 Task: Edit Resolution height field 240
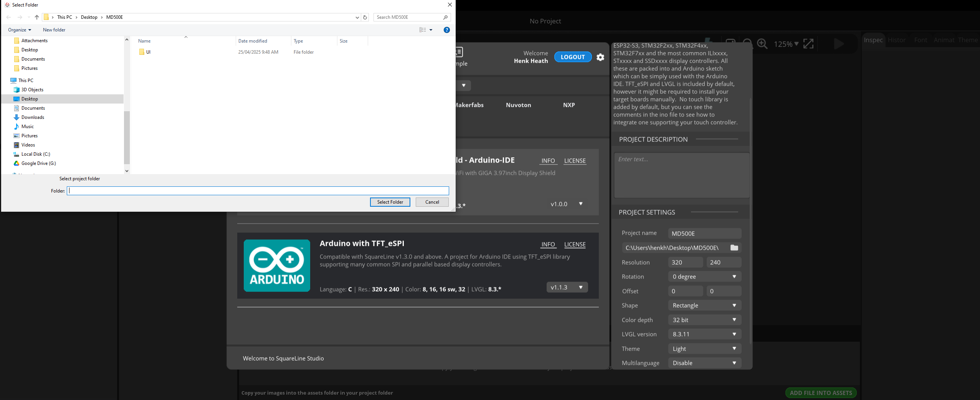pos(724,262)
